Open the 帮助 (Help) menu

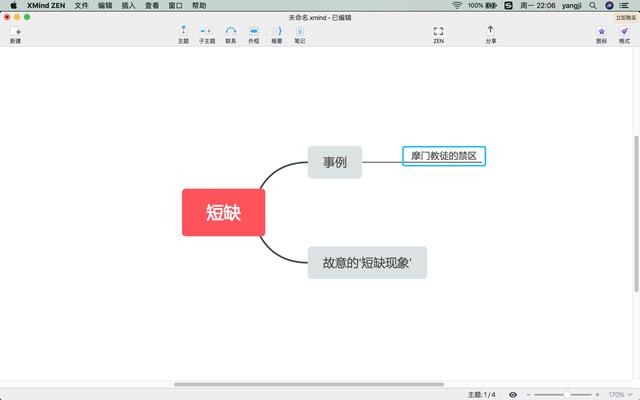pyautogui.click(x=199, y=5)
